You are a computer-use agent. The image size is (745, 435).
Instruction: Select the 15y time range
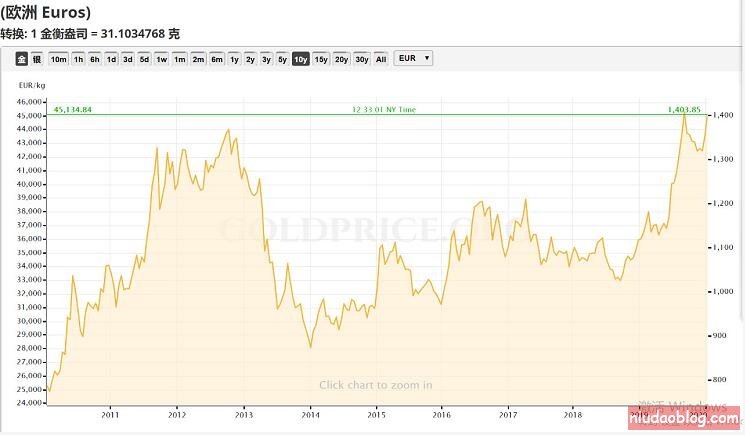321,59
